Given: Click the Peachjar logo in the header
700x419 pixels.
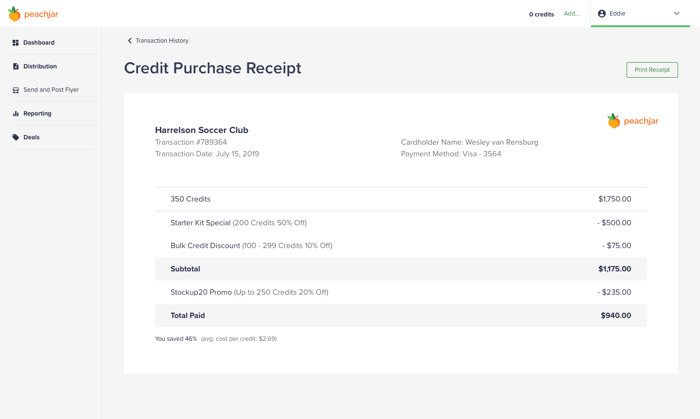Looking at the screenshot, I should click(x=33, y=14).
